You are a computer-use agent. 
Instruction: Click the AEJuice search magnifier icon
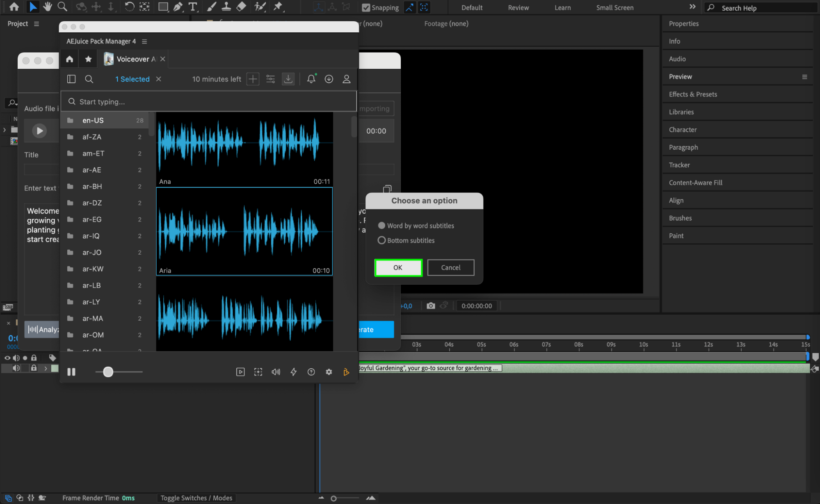click(x=89, y=79)
